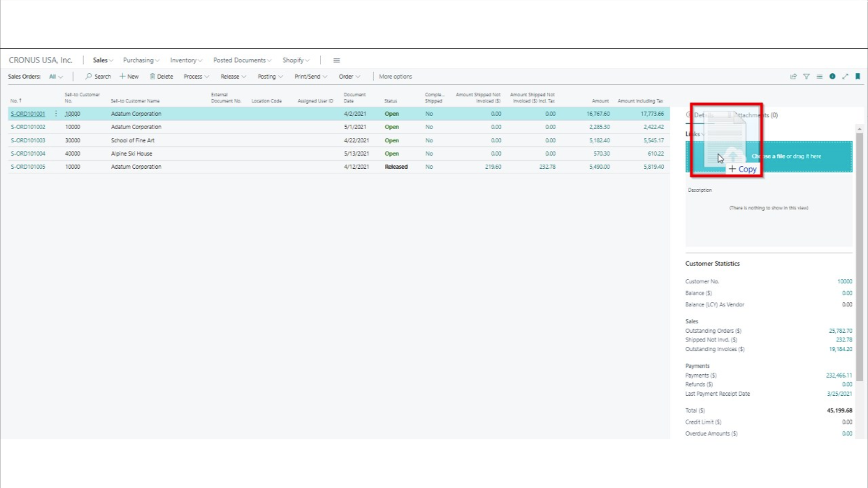Show row options for S-ORD101001
Viewport: 868px width, 488px height.
coord(56,114)
